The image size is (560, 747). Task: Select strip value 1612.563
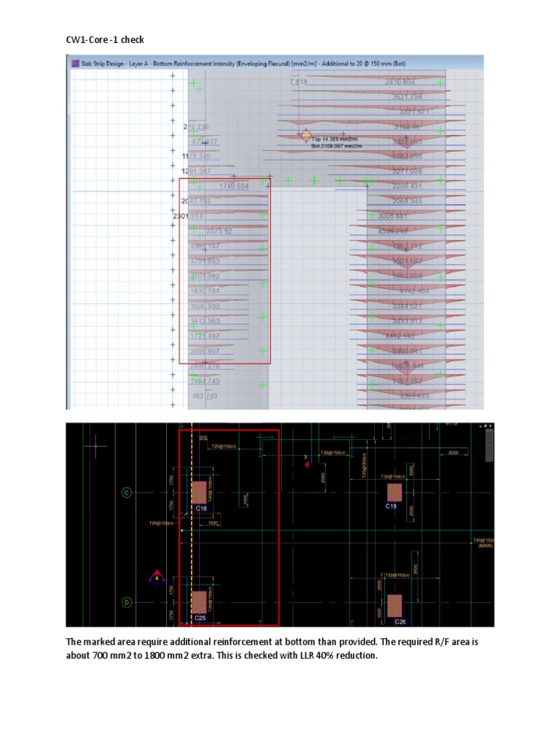coord(205,321)
